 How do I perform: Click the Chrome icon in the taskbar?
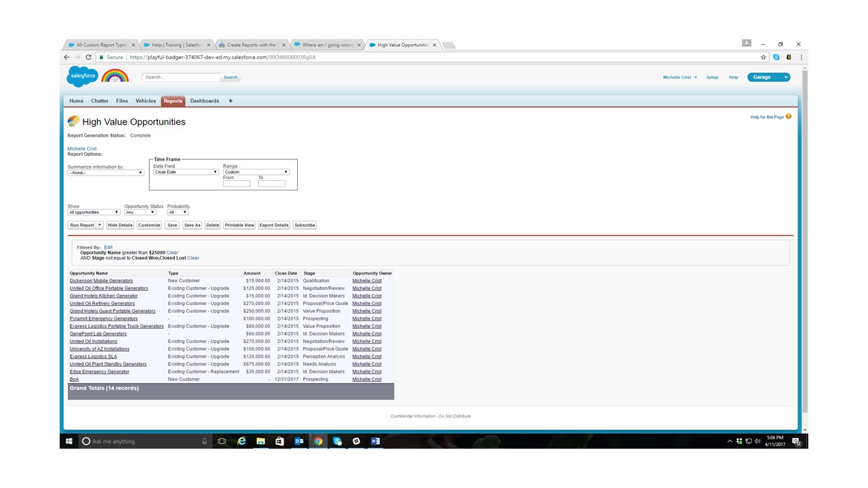tap(318, 441)
